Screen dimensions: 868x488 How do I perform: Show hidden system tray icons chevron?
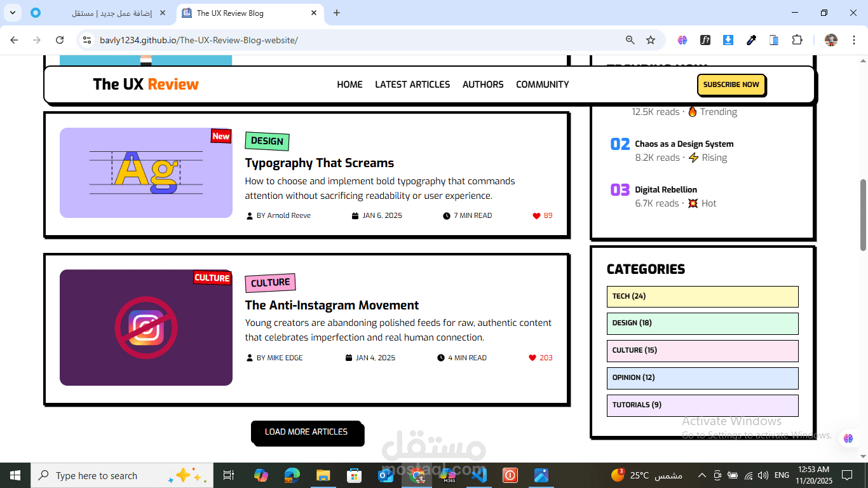702,475
